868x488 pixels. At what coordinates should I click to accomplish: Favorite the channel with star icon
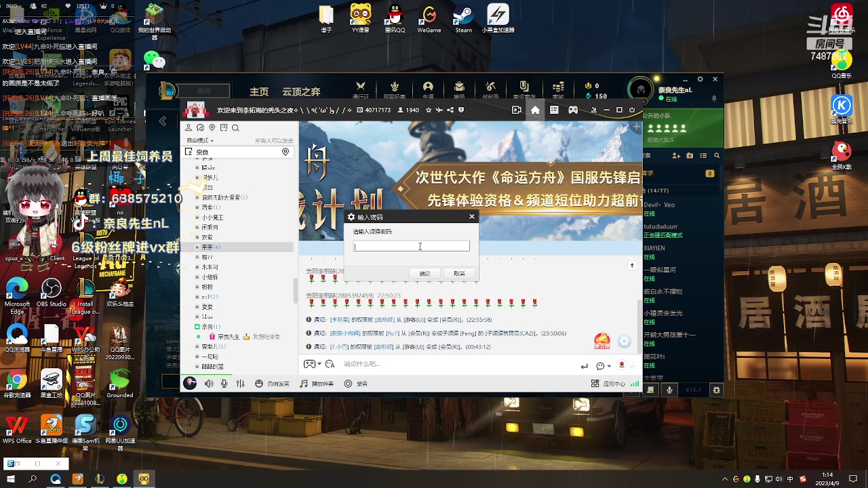coord(429,110)
